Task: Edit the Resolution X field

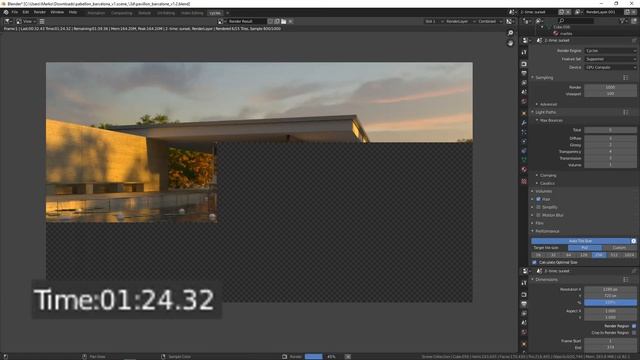Action: [x=610, y=289]
